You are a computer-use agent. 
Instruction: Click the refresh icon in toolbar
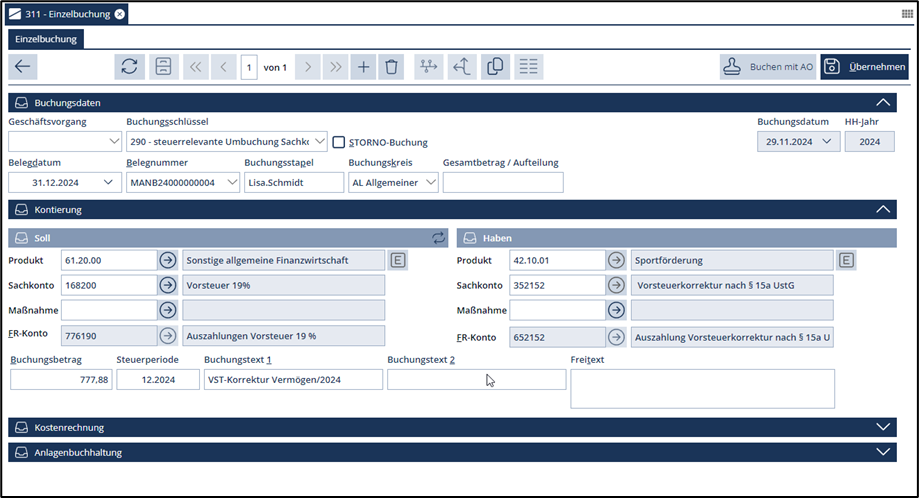(129, 67)
